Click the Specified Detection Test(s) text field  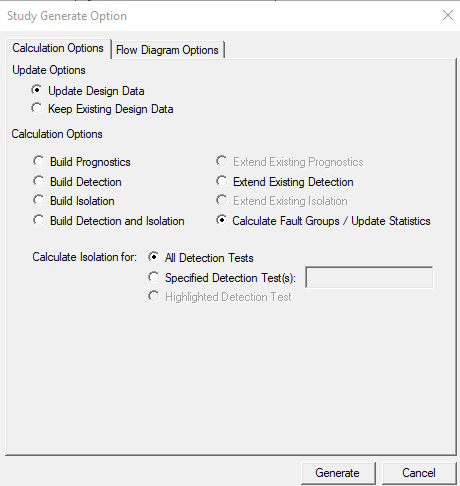coord(369,277)
